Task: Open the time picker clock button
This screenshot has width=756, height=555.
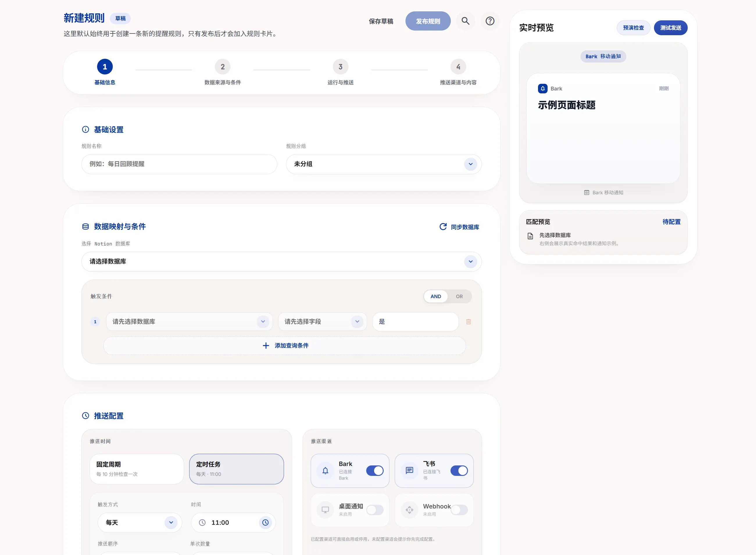Action: (x=266, y=522)
